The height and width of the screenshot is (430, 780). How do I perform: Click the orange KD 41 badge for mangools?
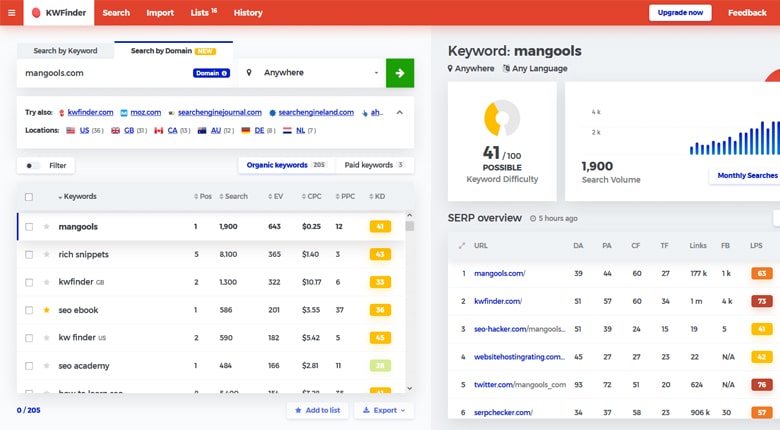[381, 226]
